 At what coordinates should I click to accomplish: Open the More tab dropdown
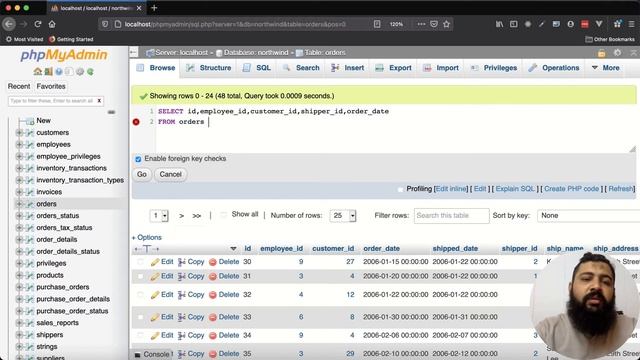[x=606, y=68]
